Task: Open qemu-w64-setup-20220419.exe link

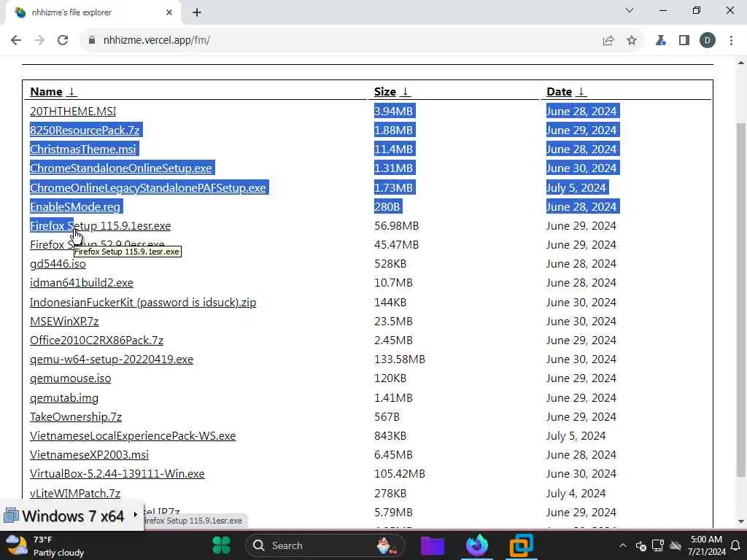Action: [112, 359]
